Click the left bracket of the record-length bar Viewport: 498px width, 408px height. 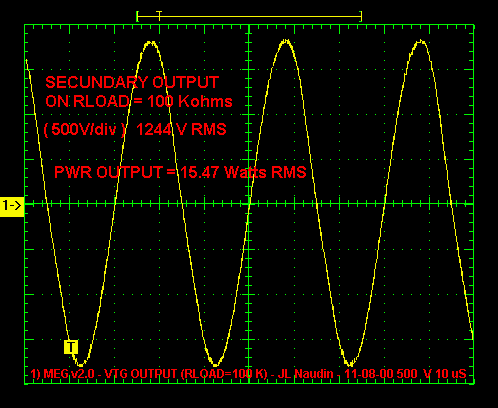point(137,16)
